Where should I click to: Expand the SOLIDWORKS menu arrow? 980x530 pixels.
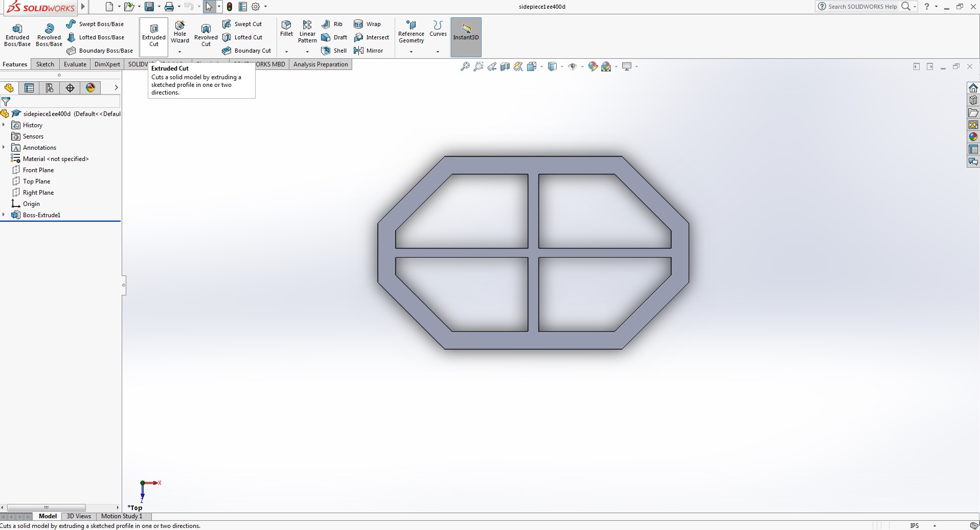click(83, 7)
